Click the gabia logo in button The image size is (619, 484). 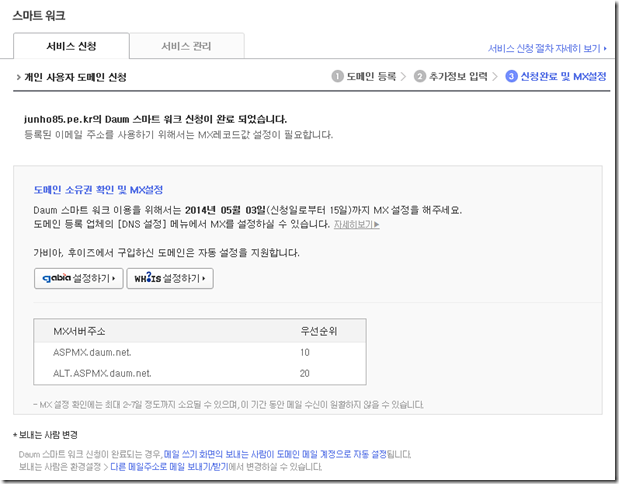pos(56,278)
